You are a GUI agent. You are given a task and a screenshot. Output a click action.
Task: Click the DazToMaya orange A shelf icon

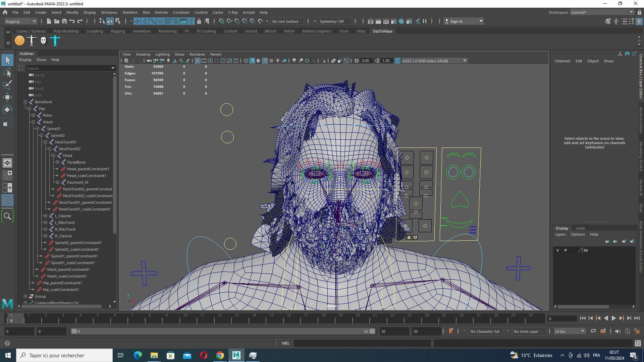tap(20, 41)
